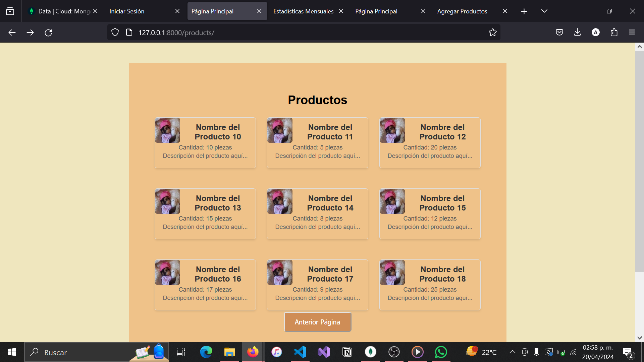The height and width of the screenshot is (362, 644).
Task: Open the Firefox account avatar
Action: click(595, 33)
